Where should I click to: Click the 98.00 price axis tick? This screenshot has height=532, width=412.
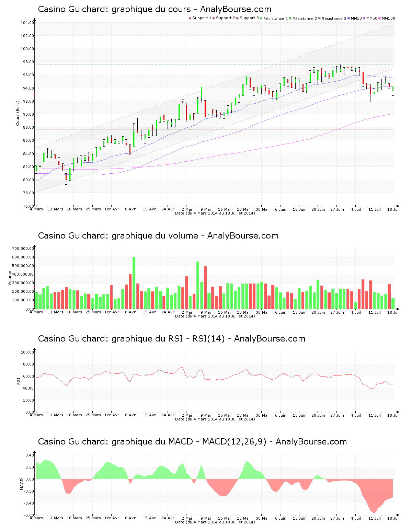tap(28, 62)
